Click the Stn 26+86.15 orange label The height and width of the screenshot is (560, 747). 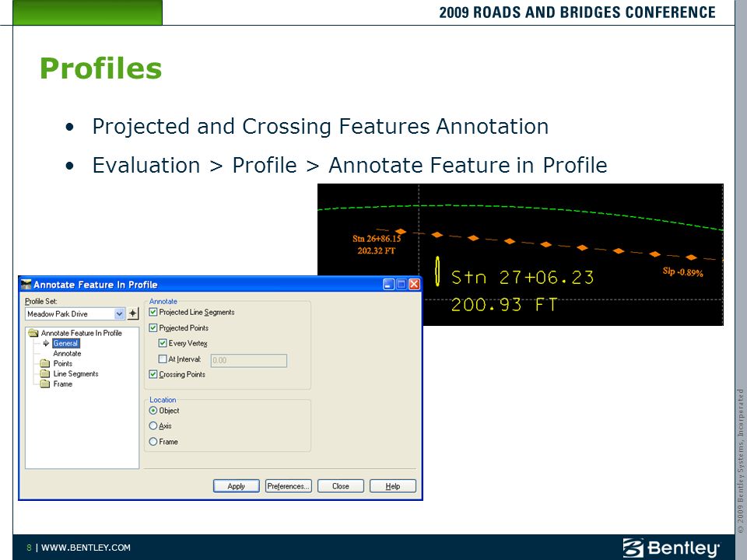pos(377,238)
